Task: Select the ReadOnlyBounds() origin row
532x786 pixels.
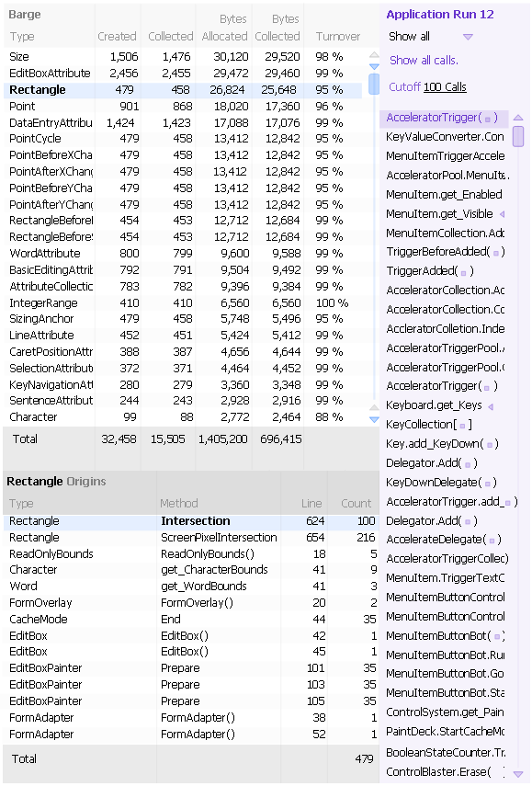Action: tap(191, 554)
